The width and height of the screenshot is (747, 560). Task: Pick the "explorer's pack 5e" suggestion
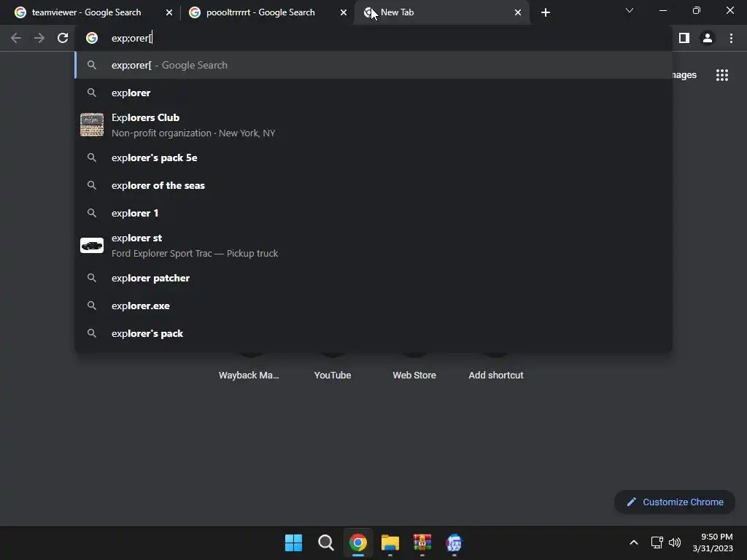pyautogui.click(x=373, y=157)
